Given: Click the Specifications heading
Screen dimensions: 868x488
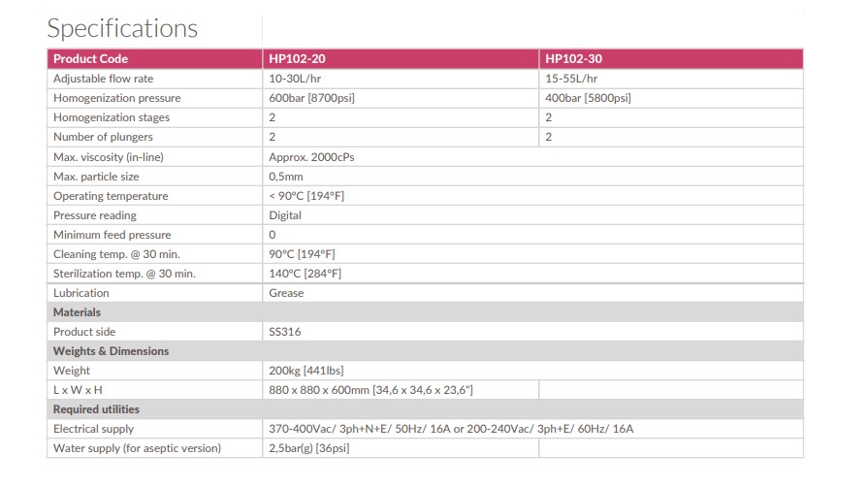Looking at the screenshot, I should pyautogui.click(x=122, y=28).
